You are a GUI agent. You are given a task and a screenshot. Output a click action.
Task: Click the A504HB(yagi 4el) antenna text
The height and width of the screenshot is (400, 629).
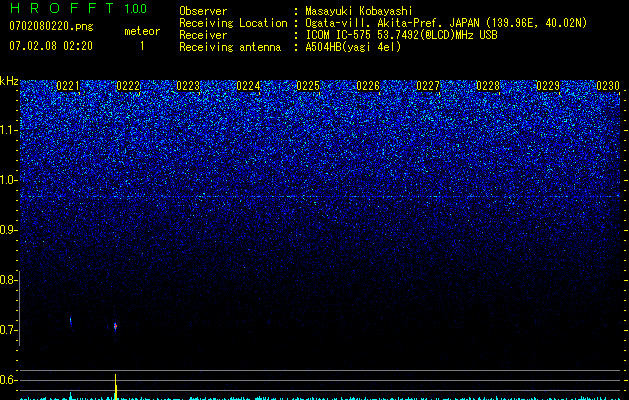click(353, 47)
